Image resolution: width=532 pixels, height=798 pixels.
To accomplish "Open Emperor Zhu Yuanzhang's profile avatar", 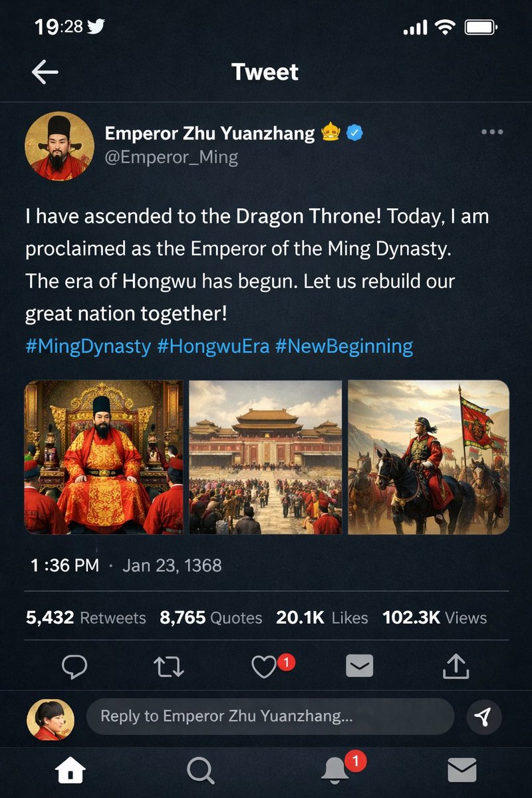I will coord(60,146).
